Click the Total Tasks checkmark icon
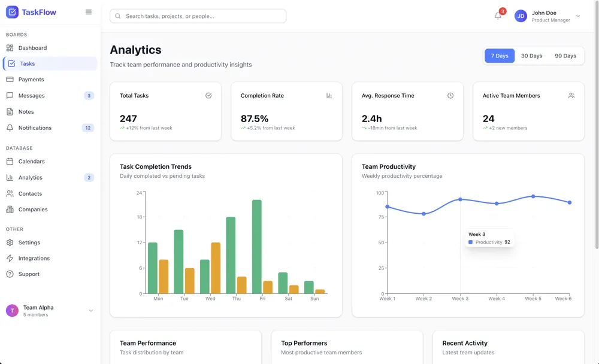Screen dimensions: 599x364 [x=208, y=96]
